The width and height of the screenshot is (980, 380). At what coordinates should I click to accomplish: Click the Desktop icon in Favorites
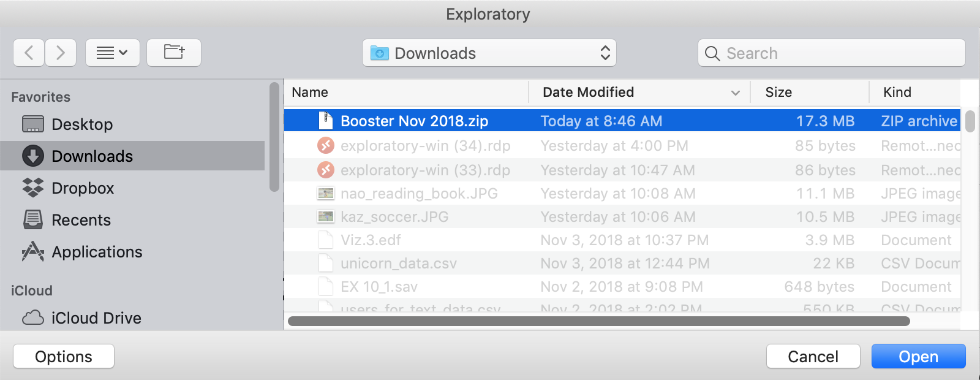point(32,124)
